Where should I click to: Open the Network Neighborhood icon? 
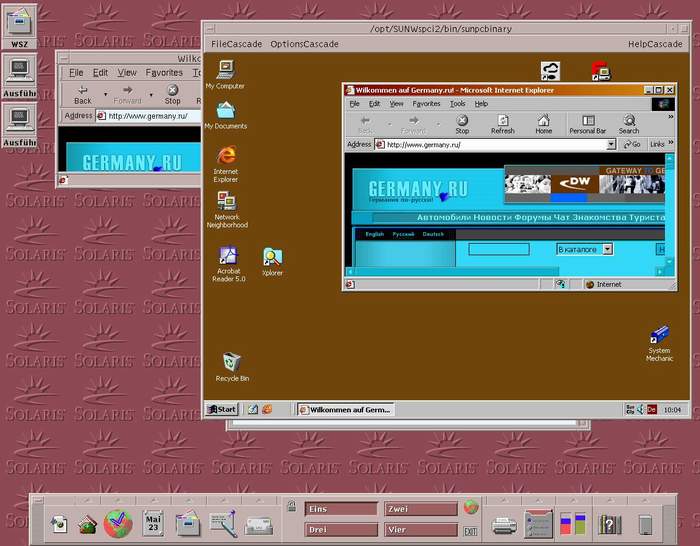tap(227, 209)
